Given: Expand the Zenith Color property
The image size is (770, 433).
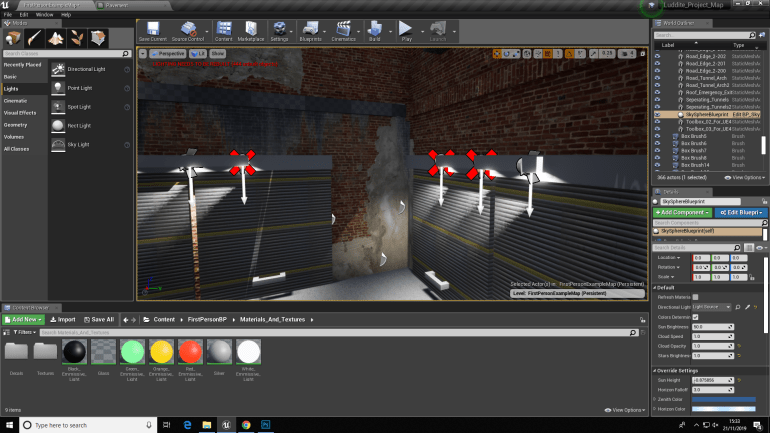Looking at the screenshot, I should click(x=655, y=400).
